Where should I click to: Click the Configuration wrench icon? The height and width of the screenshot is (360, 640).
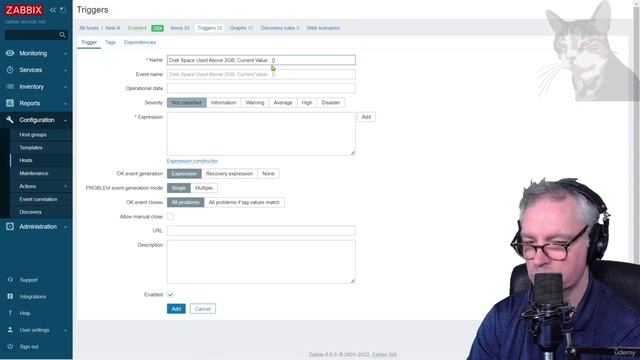point(10,120)
